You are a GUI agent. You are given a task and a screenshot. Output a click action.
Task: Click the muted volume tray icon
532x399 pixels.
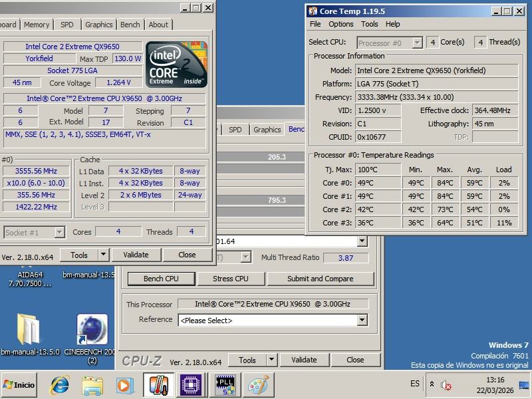tap(446, 385)
